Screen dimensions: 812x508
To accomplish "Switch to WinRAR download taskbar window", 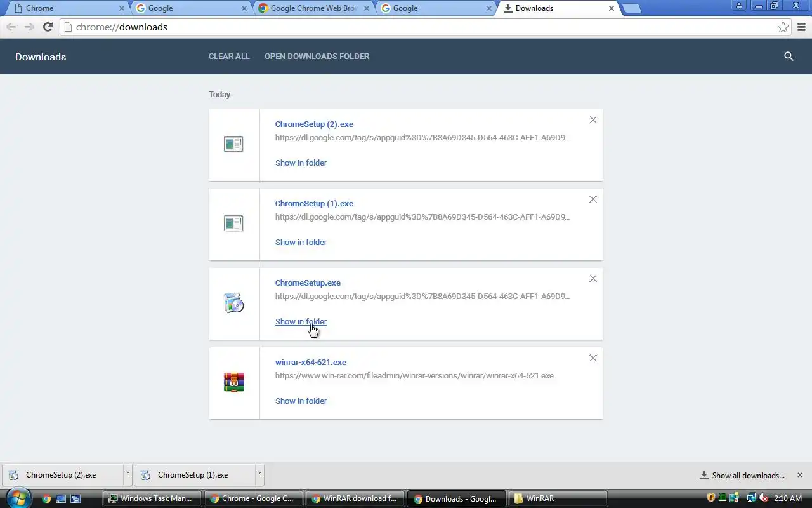I will [355, 498].
